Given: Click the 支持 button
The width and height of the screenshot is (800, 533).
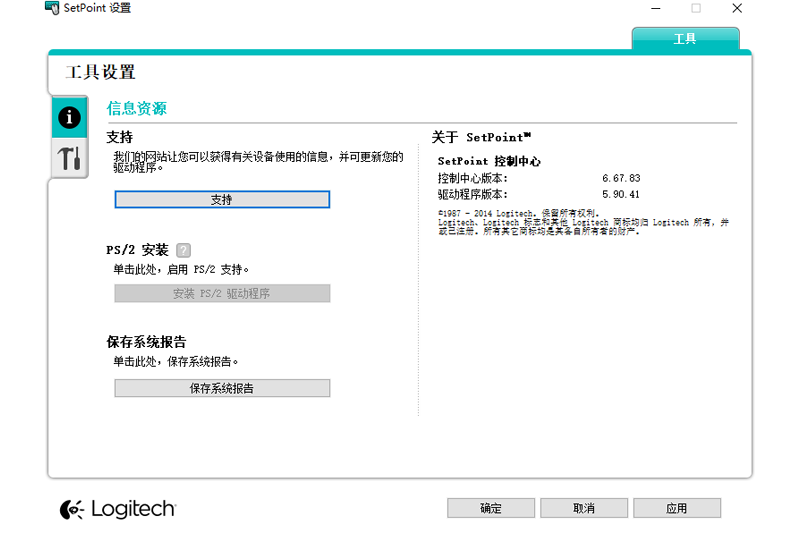Looking at the screenshot, I should pos(222,199).
